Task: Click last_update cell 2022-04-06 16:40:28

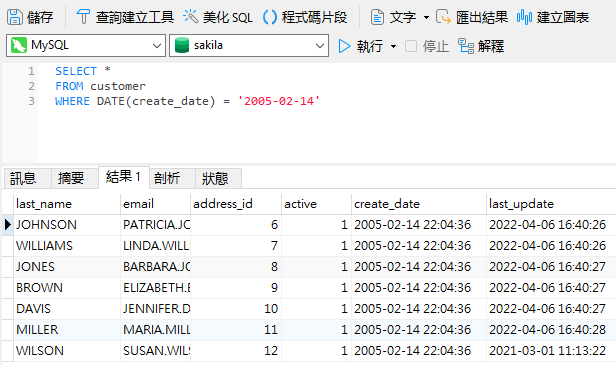Action: [x=551, y=330]
